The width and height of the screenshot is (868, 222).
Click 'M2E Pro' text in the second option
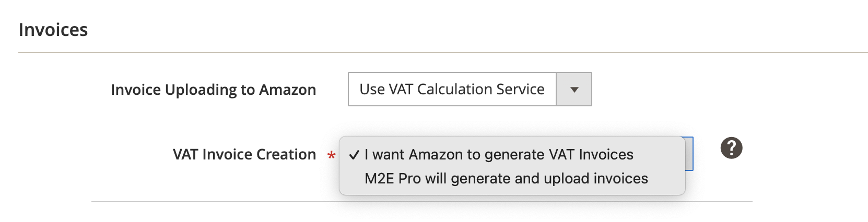[x=392, y=179]
